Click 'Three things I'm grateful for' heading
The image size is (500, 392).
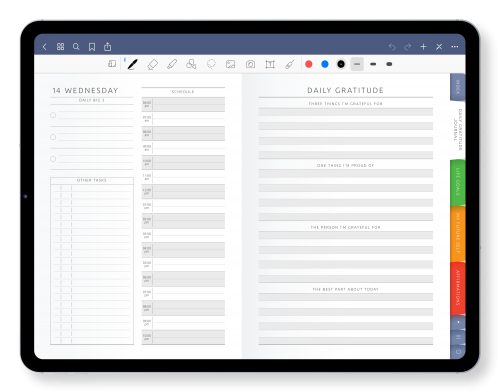tap(345, 104)
